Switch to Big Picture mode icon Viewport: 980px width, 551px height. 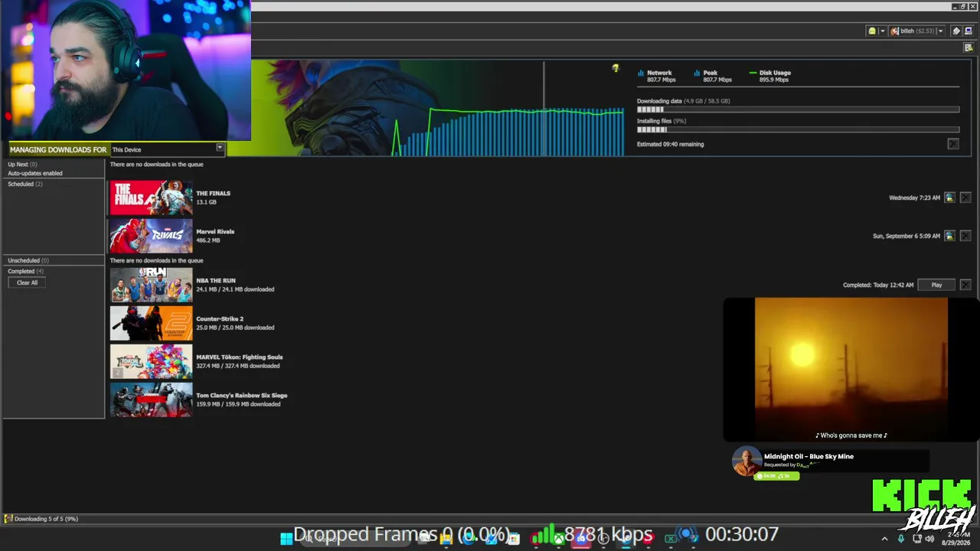click(x=968, y=31)
